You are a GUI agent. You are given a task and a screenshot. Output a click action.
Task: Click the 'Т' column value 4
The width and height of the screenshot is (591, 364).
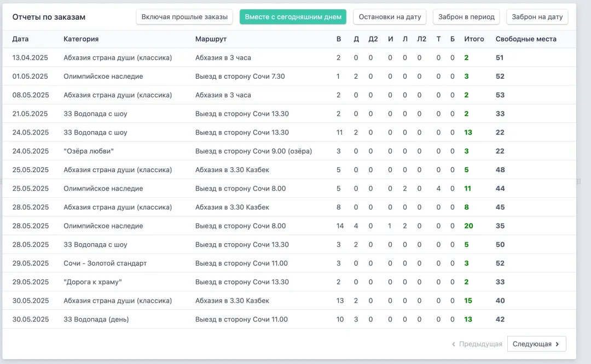438,189
